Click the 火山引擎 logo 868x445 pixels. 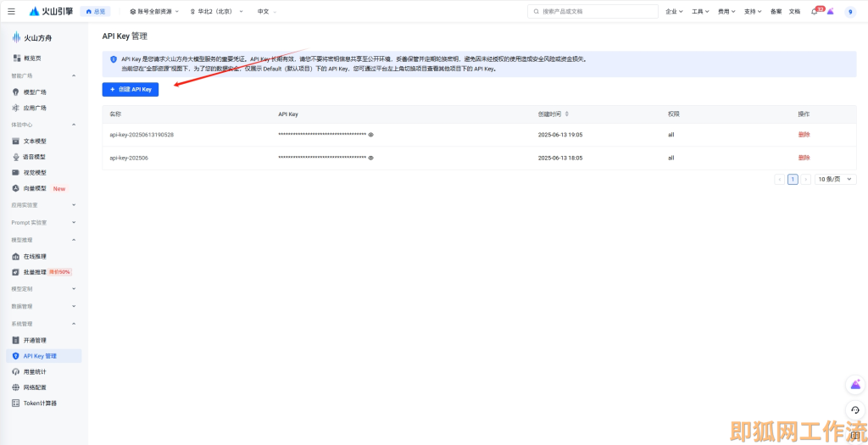pos(51,11)
